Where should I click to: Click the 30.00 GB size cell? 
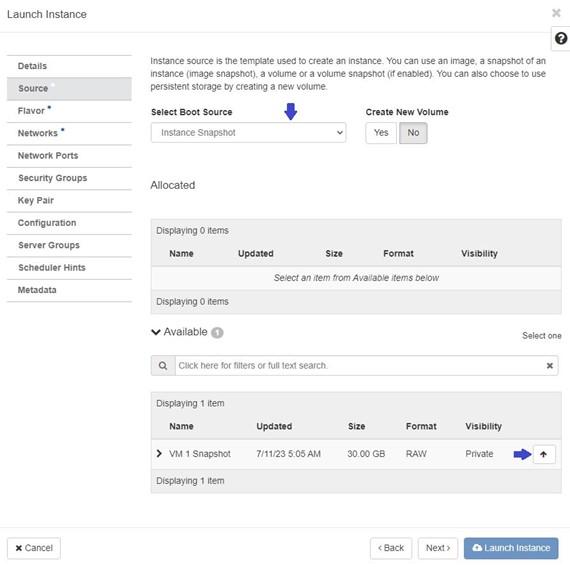366,454
